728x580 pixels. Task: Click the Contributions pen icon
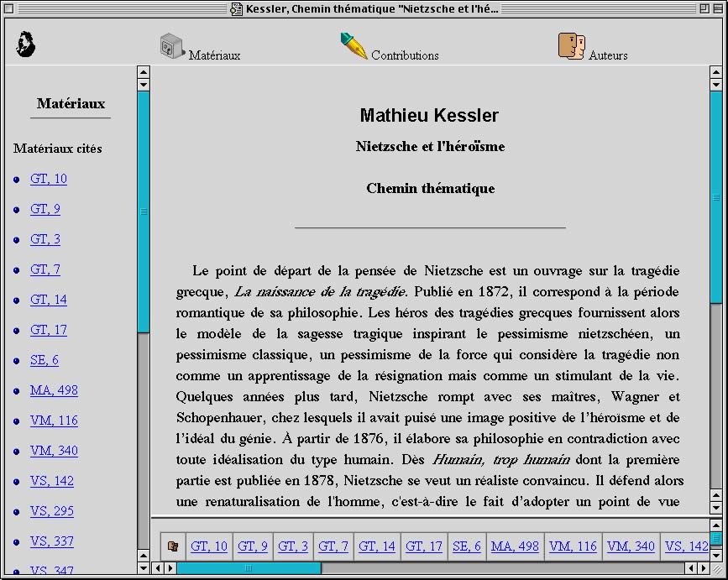coord(354,45)
